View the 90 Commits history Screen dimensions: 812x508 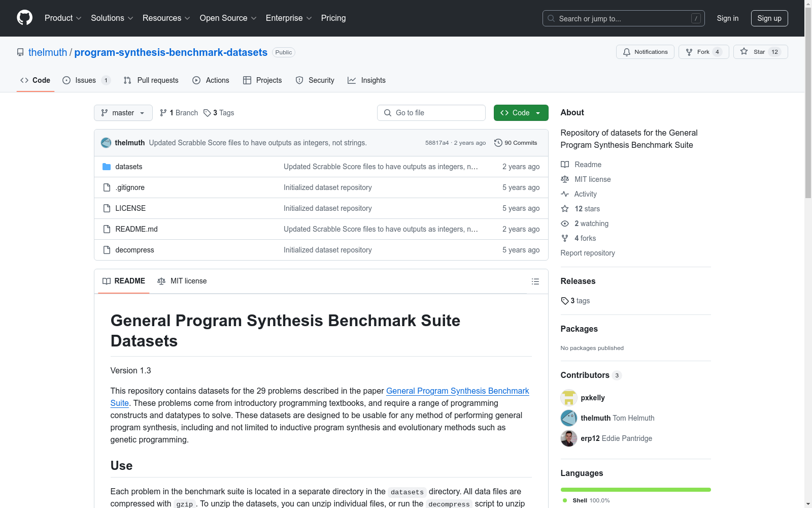(516, 143)
